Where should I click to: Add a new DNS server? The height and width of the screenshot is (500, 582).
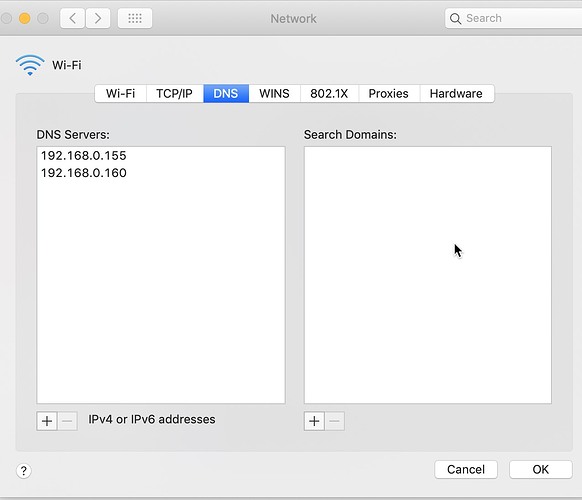(47, 421)
